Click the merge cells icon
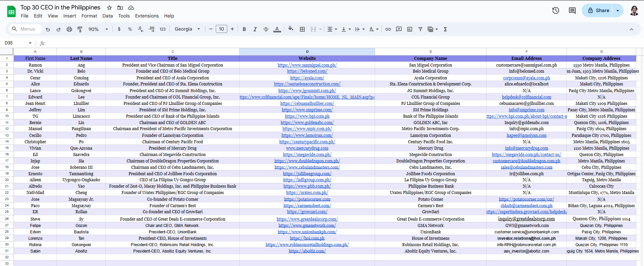 (x=313, y=29)
